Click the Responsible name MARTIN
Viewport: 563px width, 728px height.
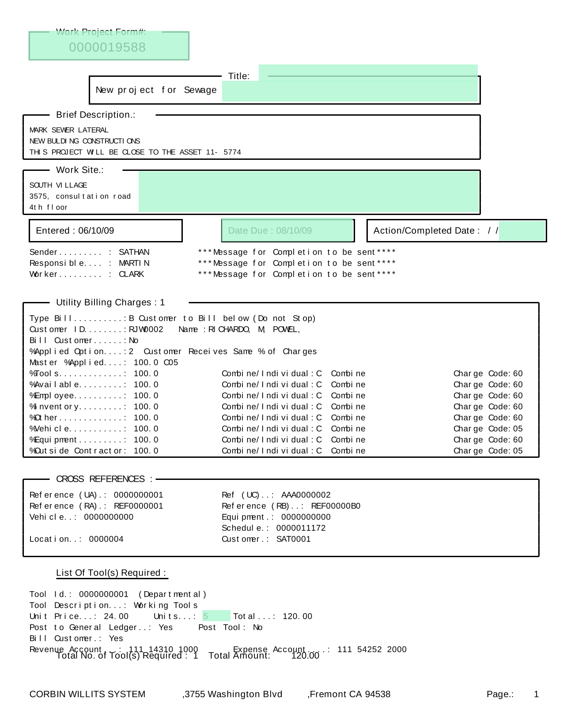(x=134, y=263)
